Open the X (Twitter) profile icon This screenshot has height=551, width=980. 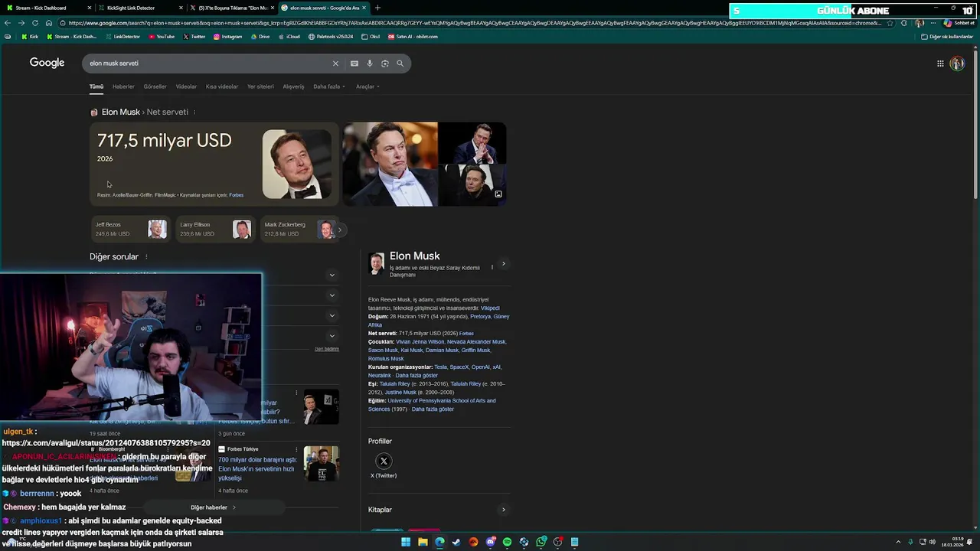click(x=384, y=461)
